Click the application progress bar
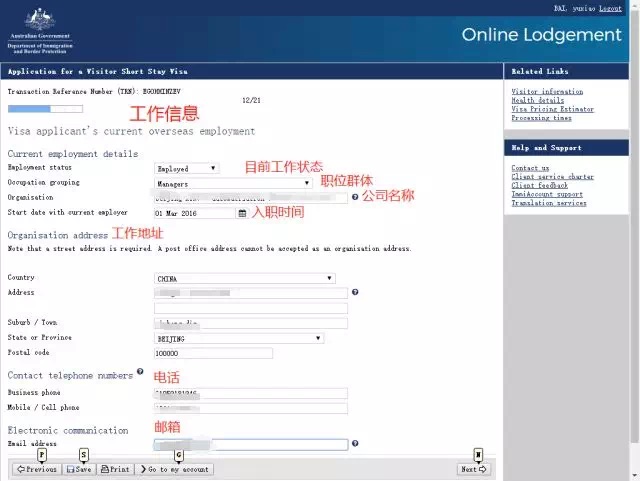Image resolution: width=640 pixels, height=481 pixels. pos(30,109)
